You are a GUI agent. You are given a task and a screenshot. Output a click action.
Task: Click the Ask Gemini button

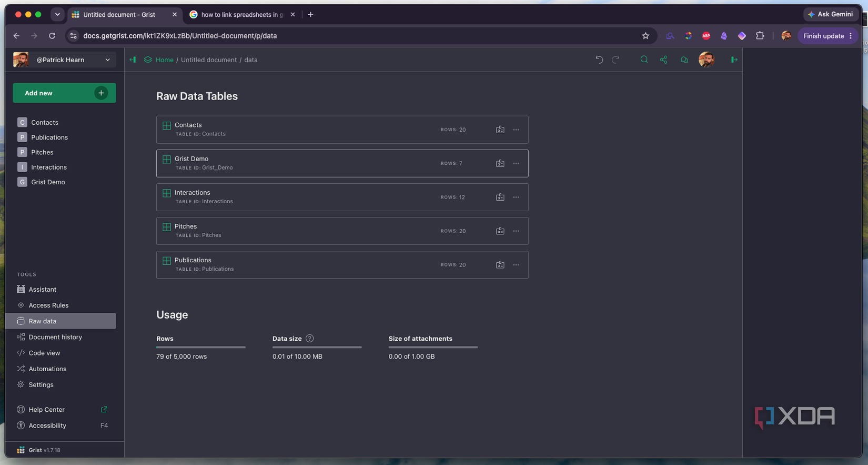[831, 14]
